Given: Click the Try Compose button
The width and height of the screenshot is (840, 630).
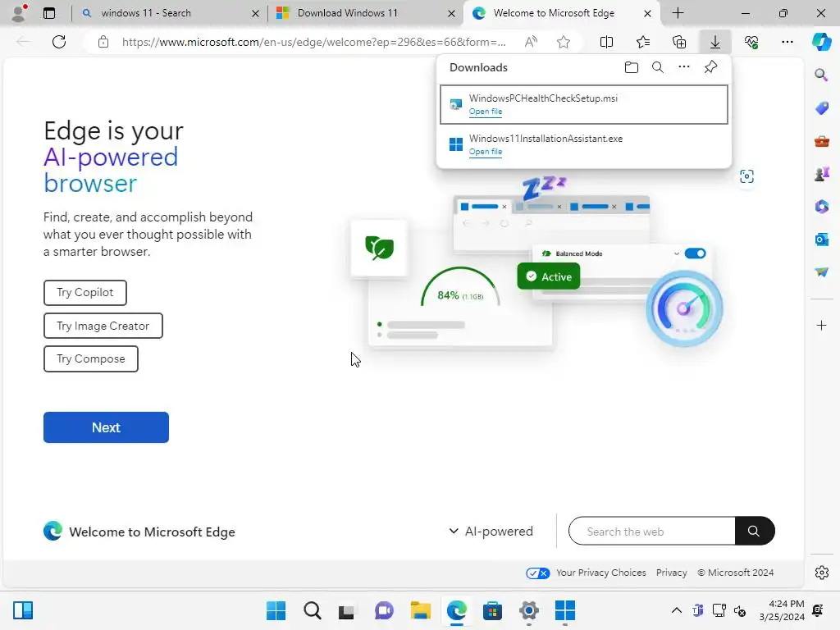Looking at the screenshot, I should click(x=91, y=359).
